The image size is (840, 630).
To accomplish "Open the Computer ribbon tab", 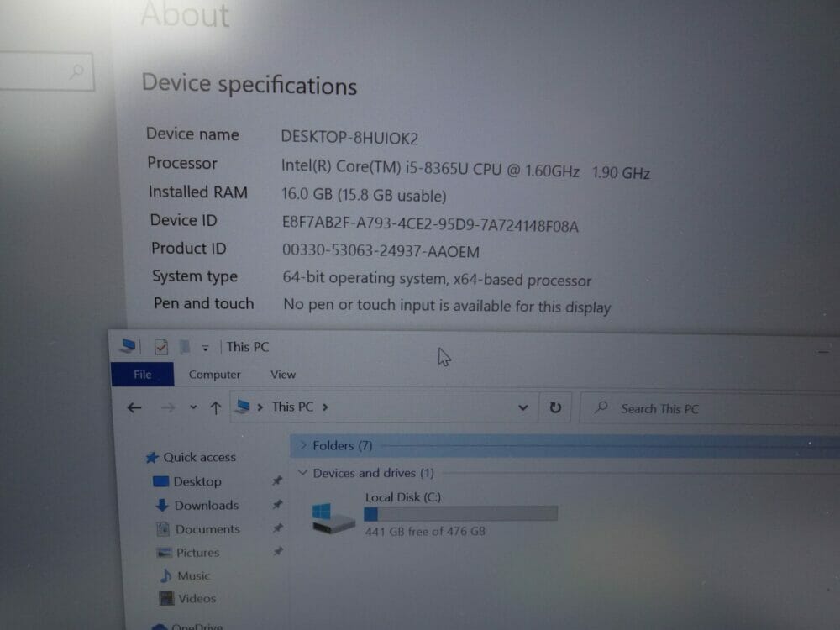I will click(214, 375).
